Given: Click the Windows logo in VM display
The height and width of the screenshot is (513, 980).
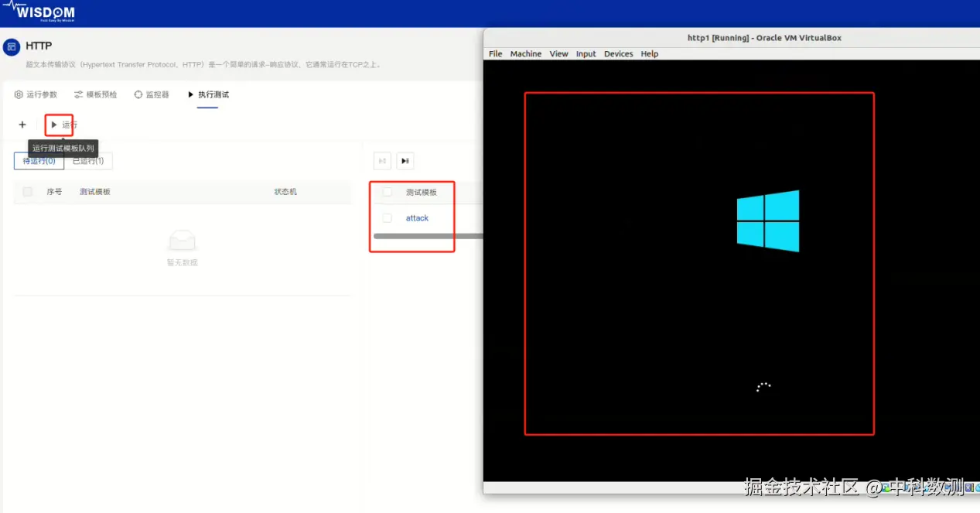Looking at the screenshot, I should (767, 221).
